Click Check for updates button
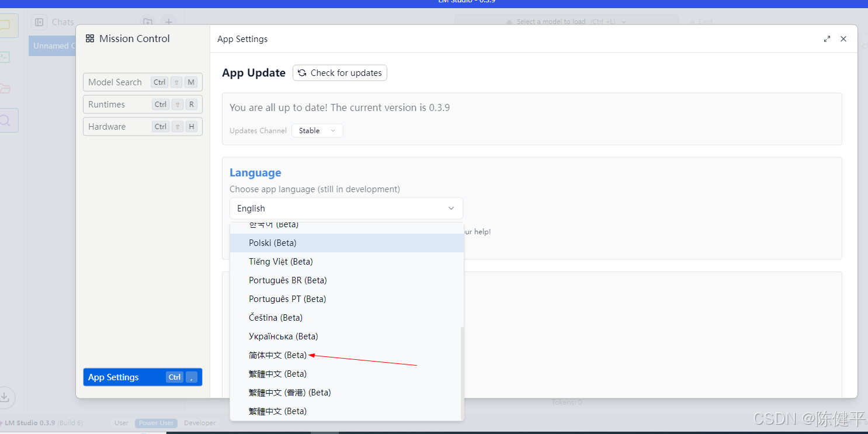The width and height of the screenshot is (868, 434). tap(340, 73)
